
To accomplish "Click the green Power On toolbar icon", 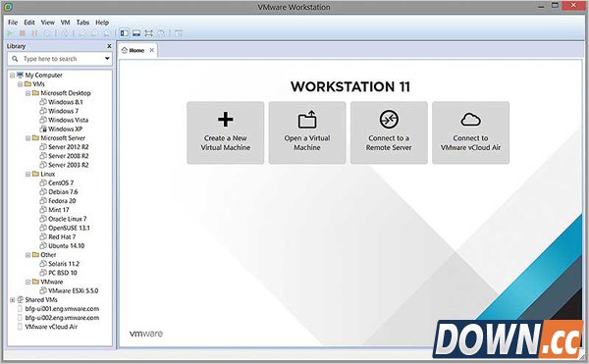I will click(x=10, y=33).
